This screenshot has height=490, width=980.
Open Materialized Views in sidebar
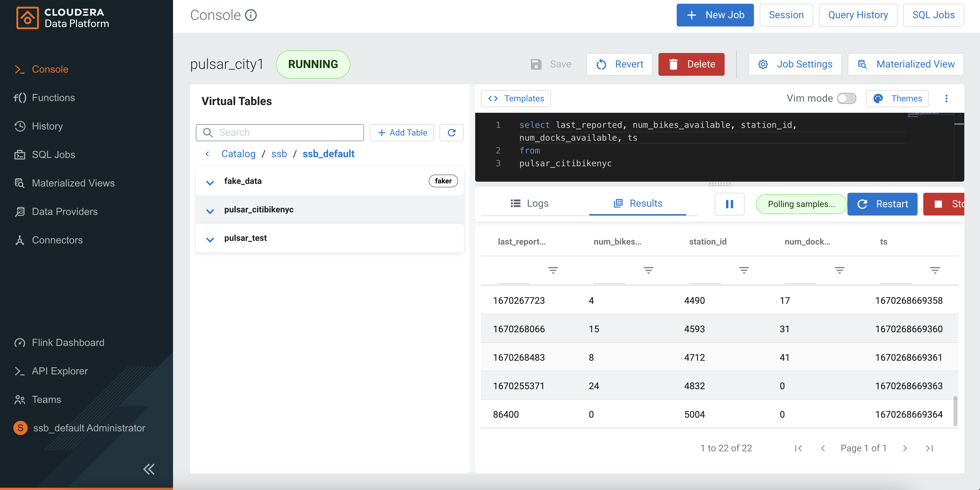[x=73, y=183]
